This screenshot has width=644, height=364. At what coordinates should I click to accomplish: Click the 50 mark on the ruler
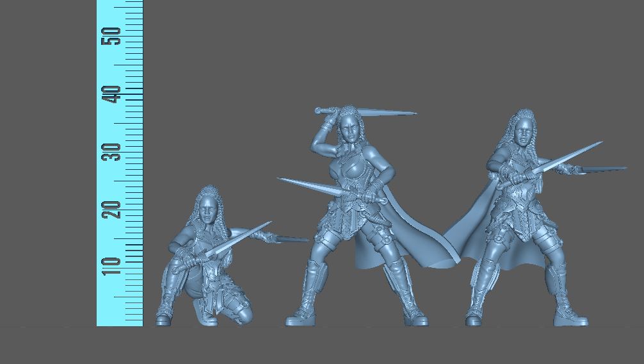114,37
